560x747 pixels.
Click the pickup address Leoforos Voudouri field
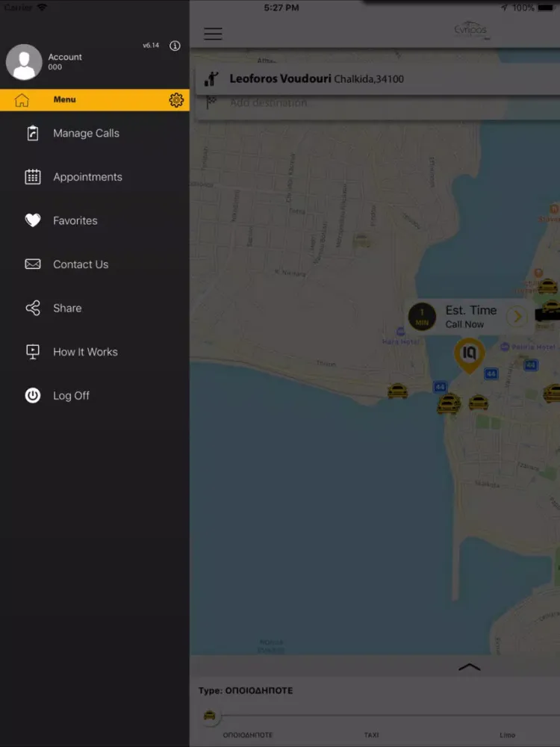[x=378, y=78]
